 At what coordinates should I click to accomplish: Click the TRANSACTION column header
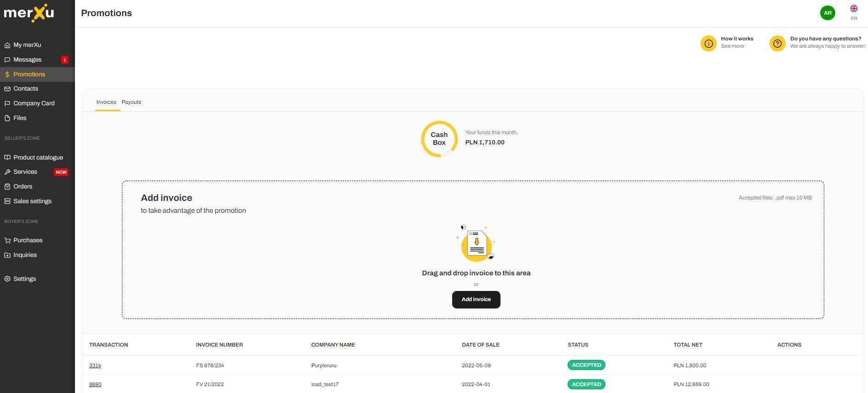tap(109, 345)
